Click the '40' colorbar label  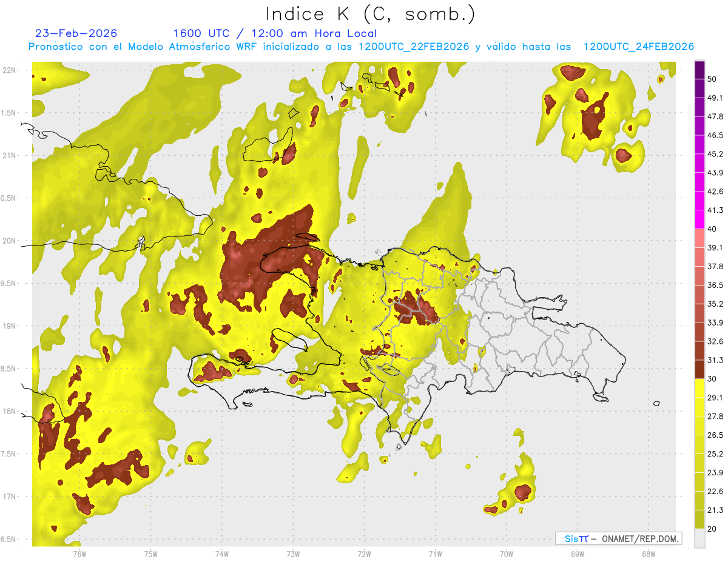(713, 229)
